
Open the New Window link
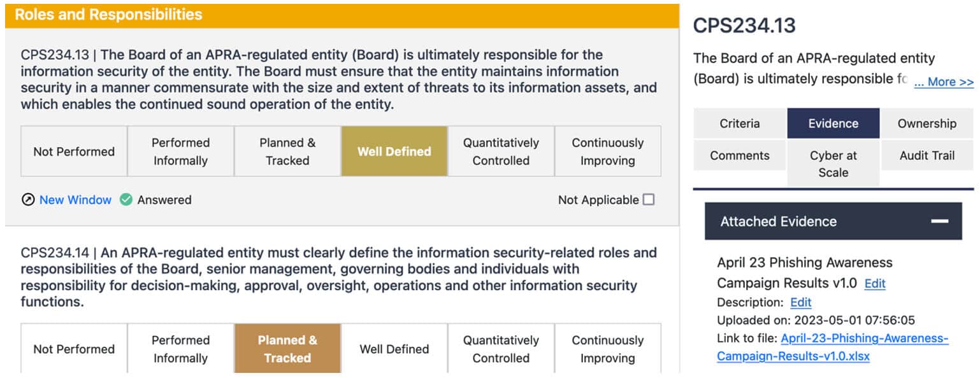75,200
